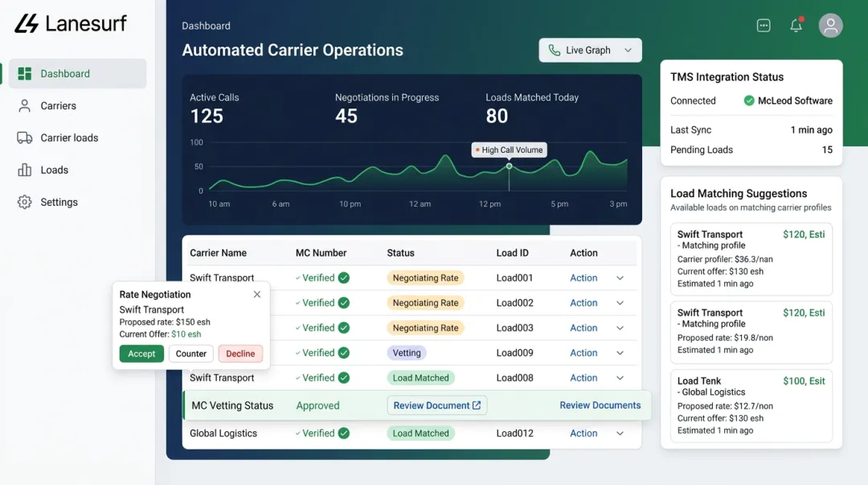Expand the Load002 row chevron
This screenshot has width=868, height=485.
pyautogui.click(x=620, y=303)
